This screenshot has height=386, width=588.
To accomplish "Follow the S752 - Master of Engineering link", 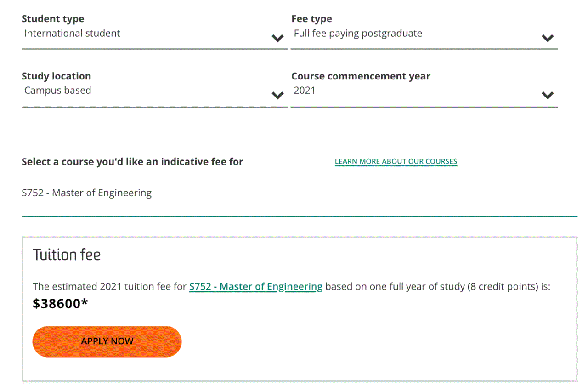I will [255, 286].
